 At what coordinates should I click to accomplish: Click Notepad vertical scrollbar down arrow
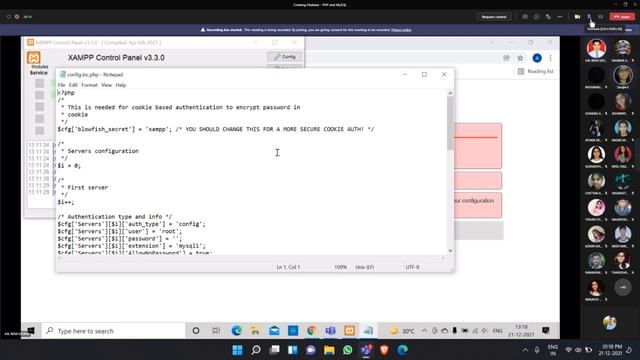click(450, 251)
